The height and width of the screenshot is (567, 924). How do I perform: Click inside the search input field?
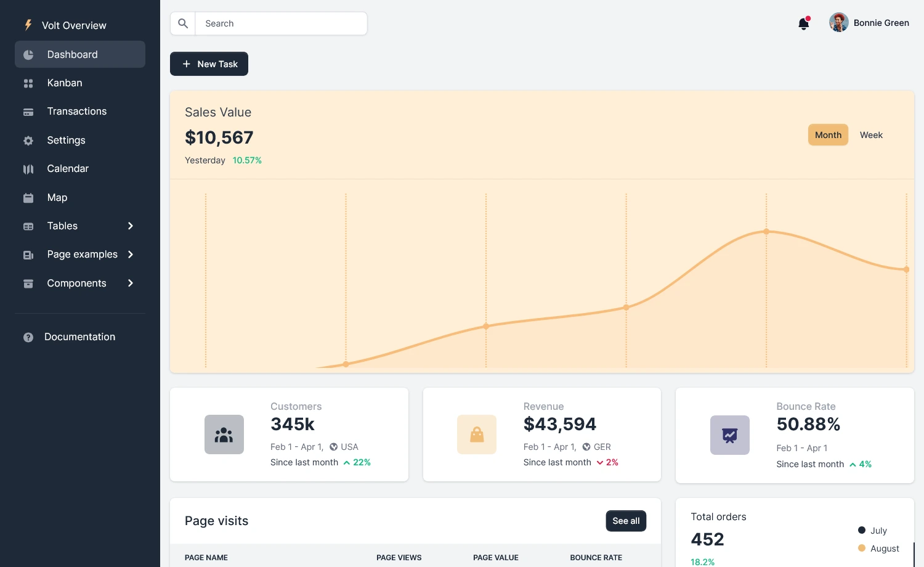coord(281,23)
